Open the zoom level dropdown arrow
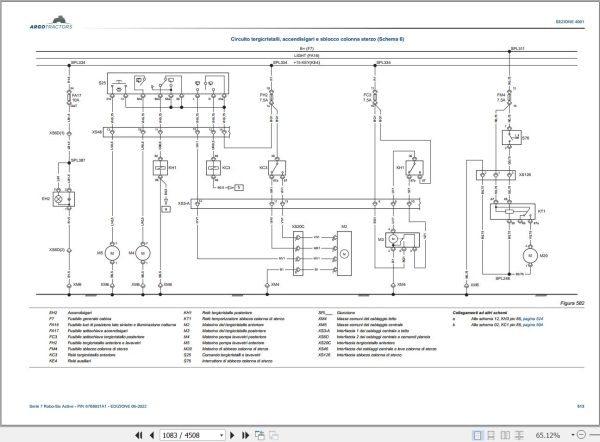Viewport: 600px width, 442px height. [573, 435]
